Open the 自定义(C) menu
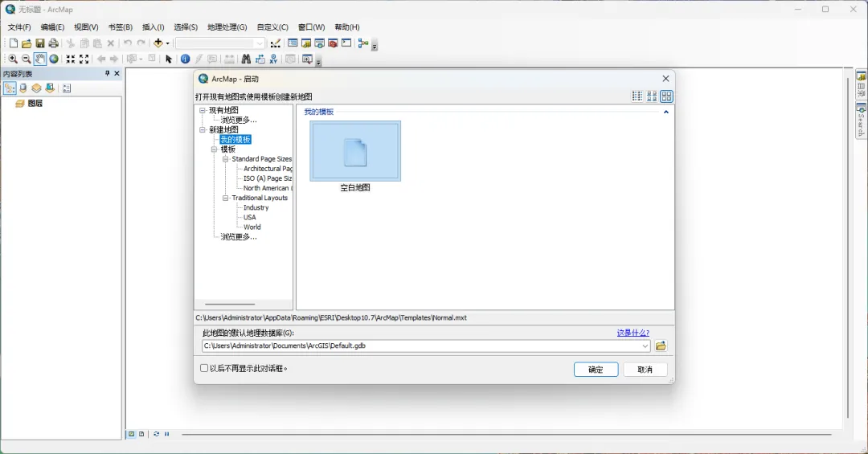 click(272, 27)
